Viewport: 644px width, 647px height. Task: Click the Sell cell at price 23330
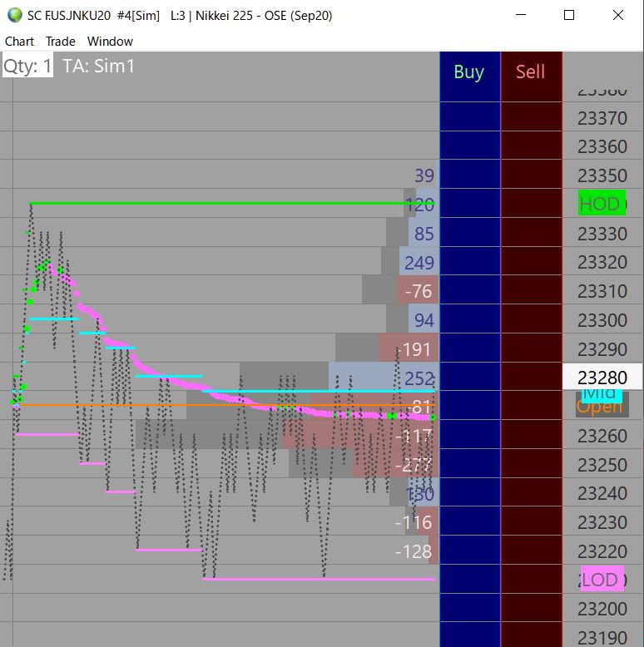pyautogui.click(x=532, y=232)
